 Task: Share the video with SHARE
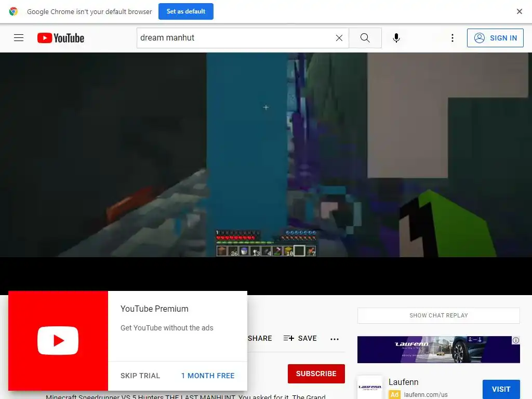260,338
